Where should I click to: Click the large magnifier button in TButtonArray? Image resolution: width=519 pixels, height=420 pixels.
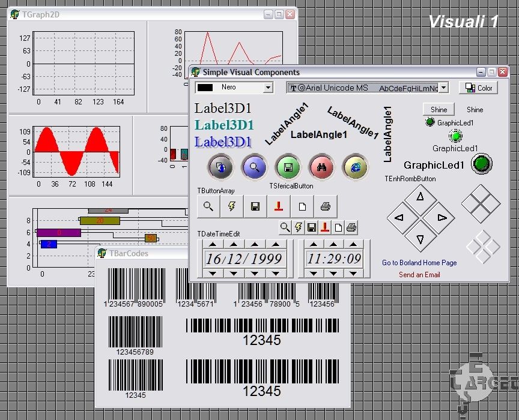click(208, 206)
